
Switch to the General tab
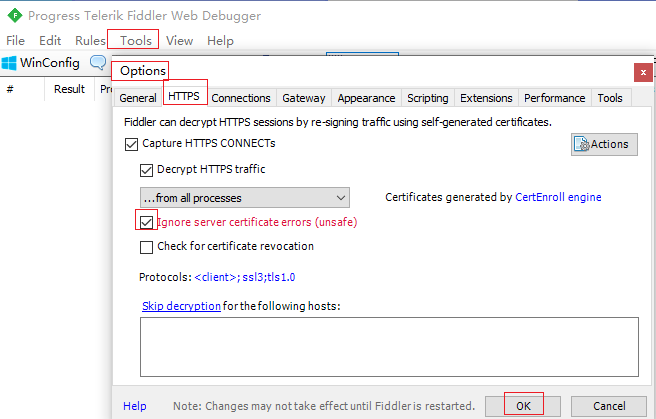138,98
